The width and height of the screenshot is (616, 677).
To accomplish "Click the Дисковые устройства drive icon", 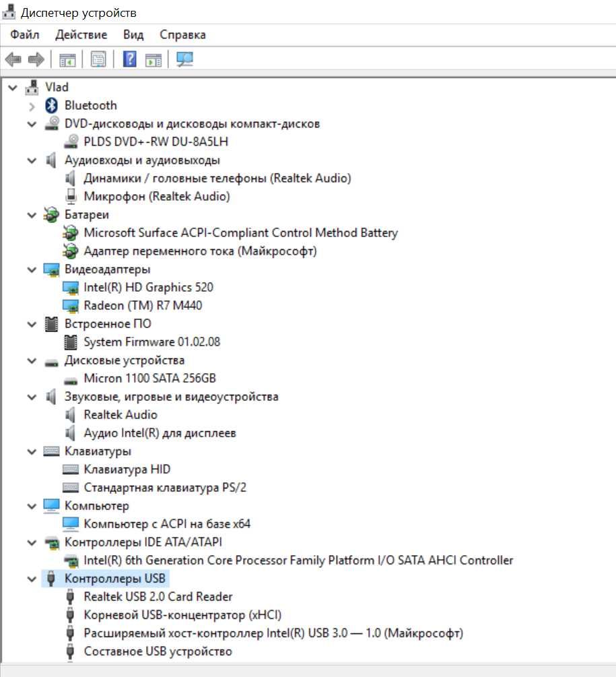I will (51, 362).
